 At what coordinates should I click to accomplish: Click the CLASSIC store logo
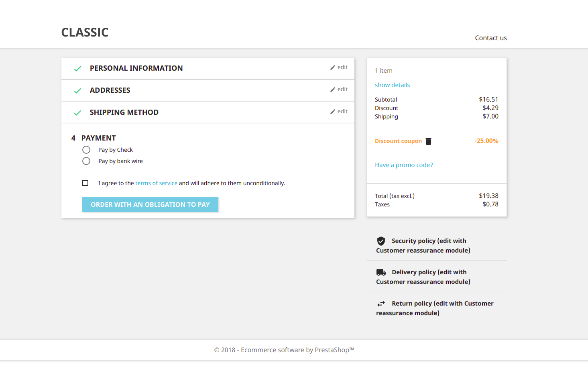pos(85,32)
